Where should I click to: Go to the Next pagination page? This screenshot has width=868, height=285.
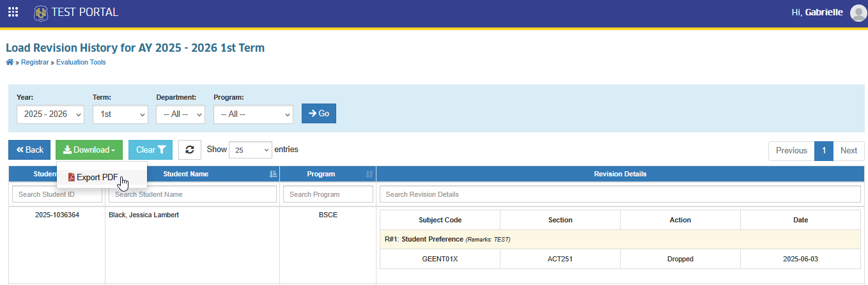(849, 150)
